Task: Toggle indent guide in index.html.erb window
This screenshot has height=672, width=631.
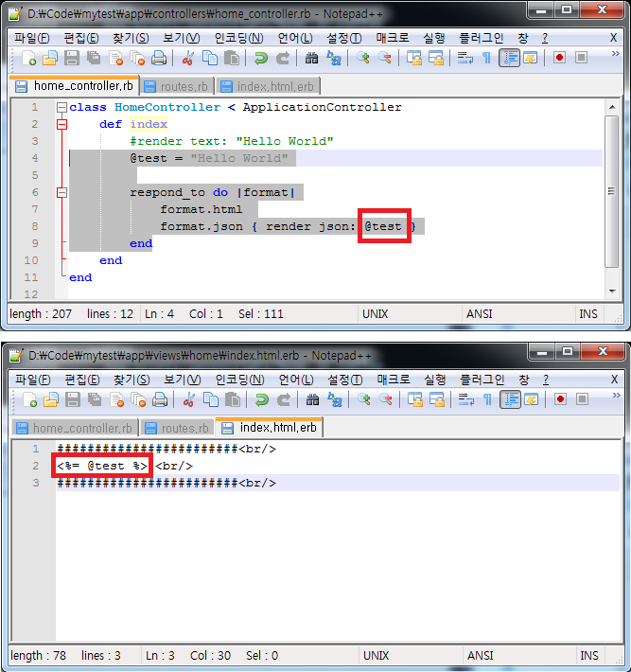Action: click(510, 399)
